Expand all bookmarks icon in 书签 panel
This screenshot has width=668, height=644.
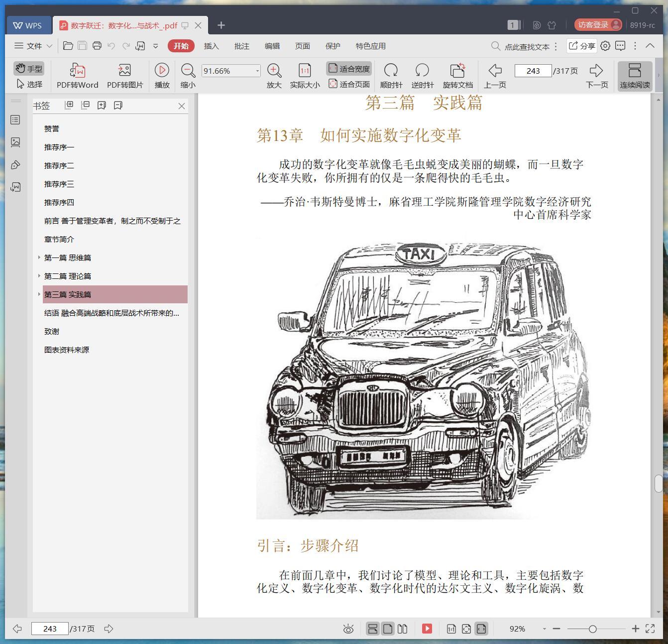[x=69, y=105]
